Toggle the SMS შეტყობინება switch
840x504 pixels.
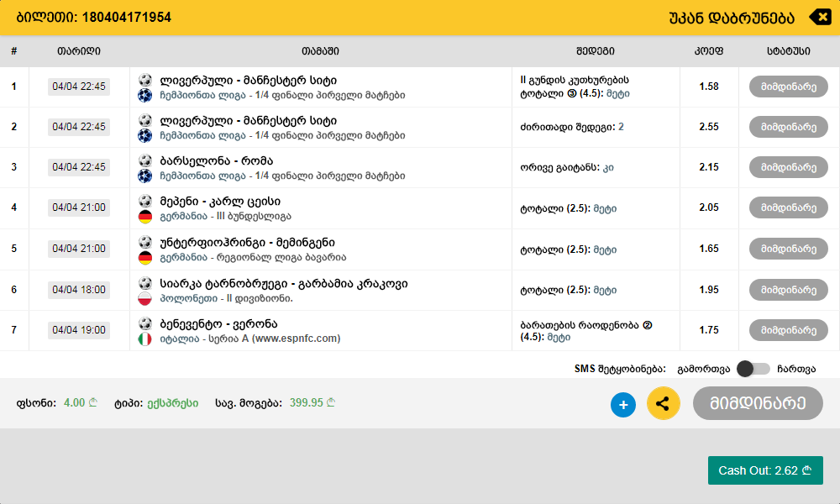coord(753,369)
